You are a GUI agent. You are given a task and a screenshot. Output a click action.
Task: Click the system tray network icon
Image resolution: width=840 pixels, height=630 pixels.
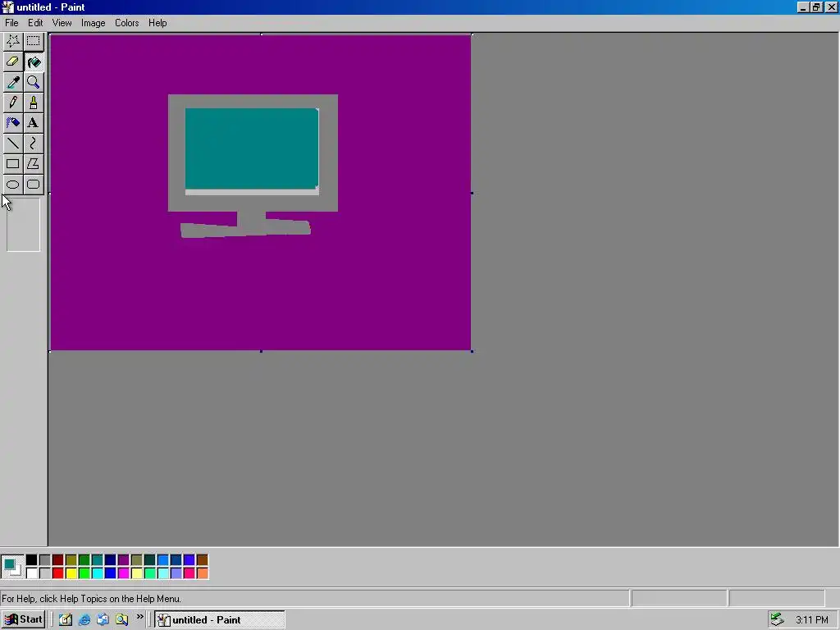point(778,620)
